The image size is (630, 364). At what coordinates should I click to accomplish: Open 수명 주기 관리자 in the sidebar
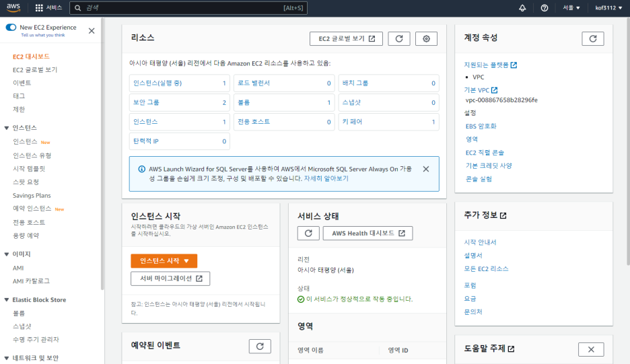pos(36,340)
